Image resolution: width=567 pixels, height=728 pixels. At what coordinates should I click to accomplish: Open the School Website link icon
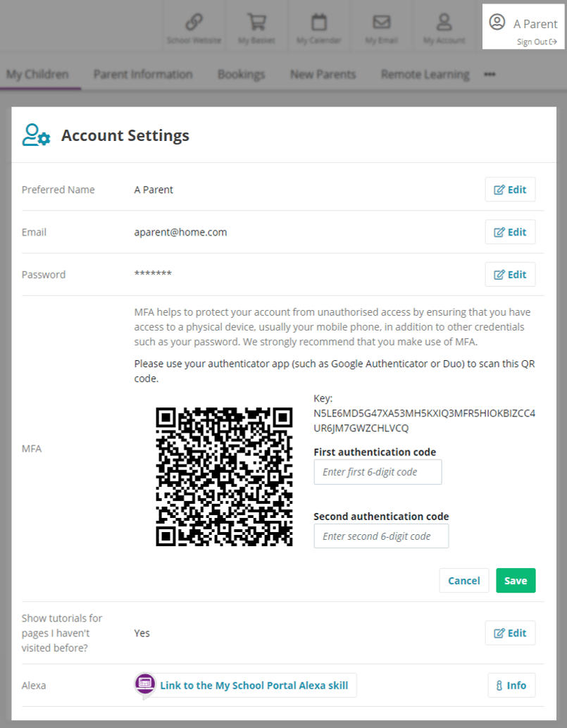(194, 23)
